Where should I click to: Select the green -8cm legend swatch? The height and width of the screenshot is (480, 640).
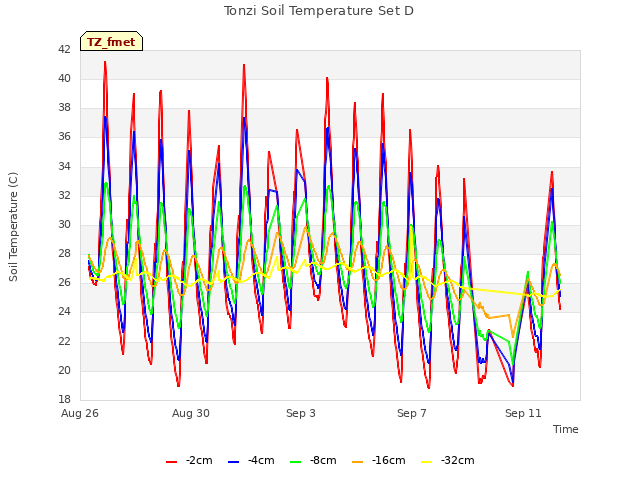coord(296,462)
